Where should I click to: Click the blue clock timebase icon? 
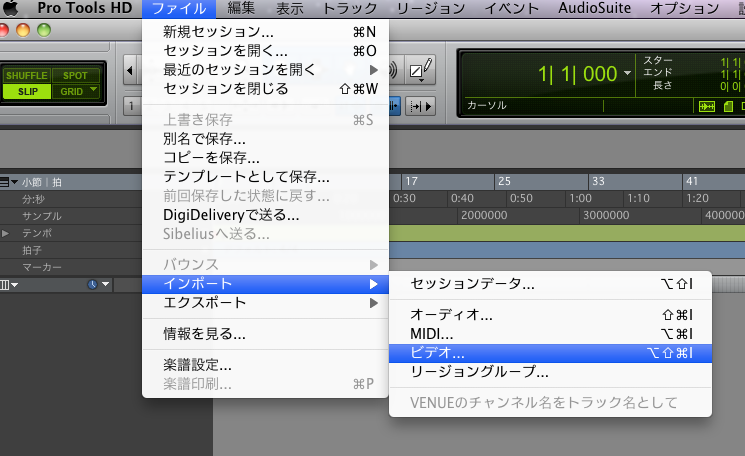(92, 285)
